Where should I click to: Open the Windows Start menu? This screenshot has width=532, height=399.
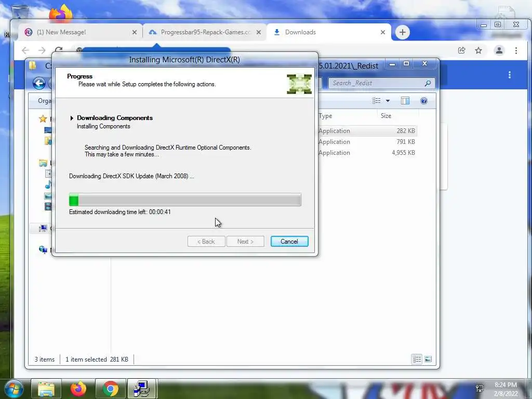pos(14,389)
